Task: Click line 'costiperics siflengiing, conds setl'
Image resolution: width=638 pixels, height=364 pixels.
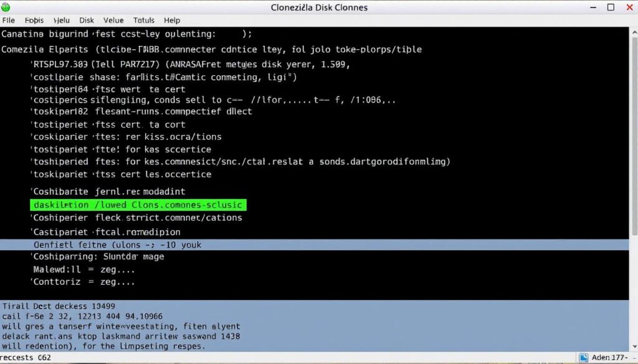Action: (x=213, y=100)
